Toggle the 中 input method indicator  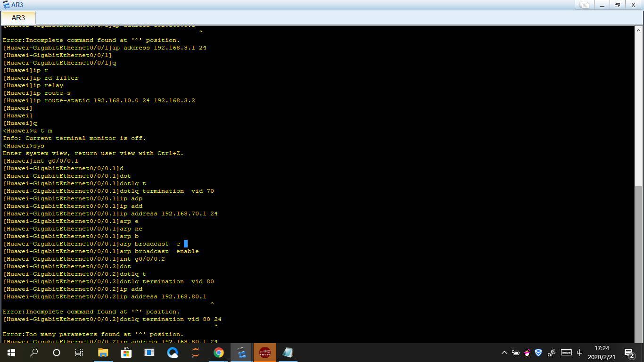pos(580,353)
